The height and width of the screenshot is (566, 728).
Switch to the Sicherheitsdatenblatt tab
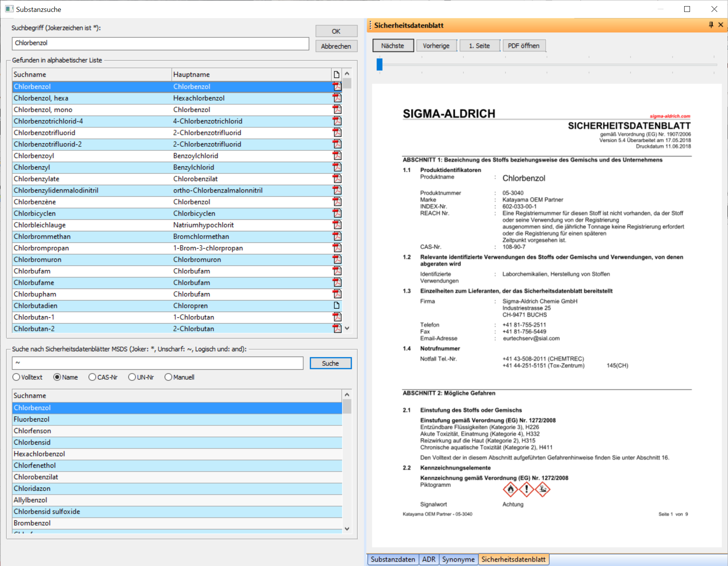513,559
